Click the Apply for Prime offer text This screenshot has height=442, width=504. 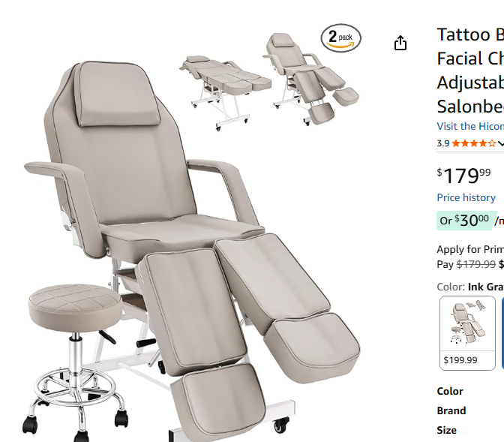470,249
